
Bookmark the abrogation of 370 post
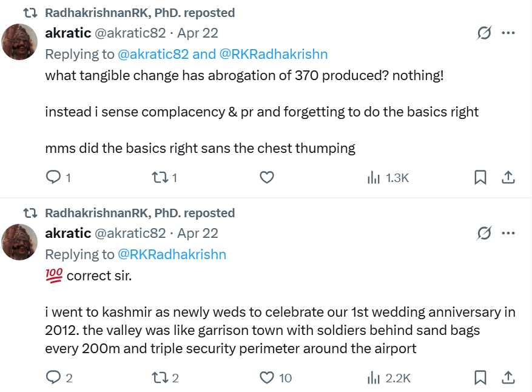480,178
